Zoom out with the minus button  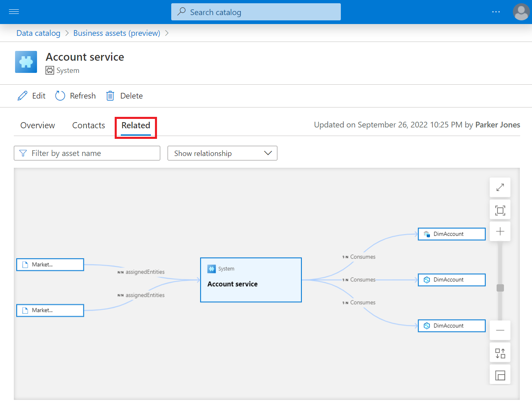coord(500,330)
